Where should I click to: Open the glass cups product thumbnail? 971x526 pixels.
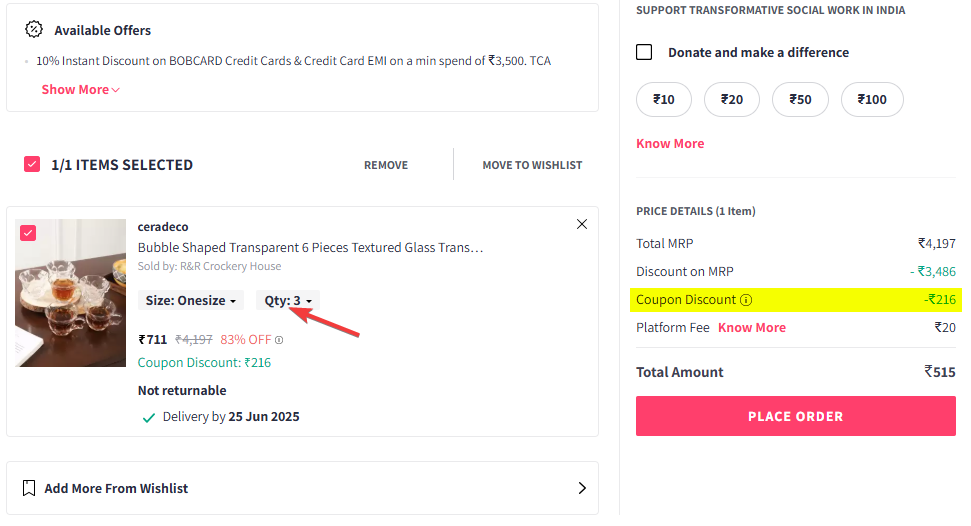click(x=71, y=292)
